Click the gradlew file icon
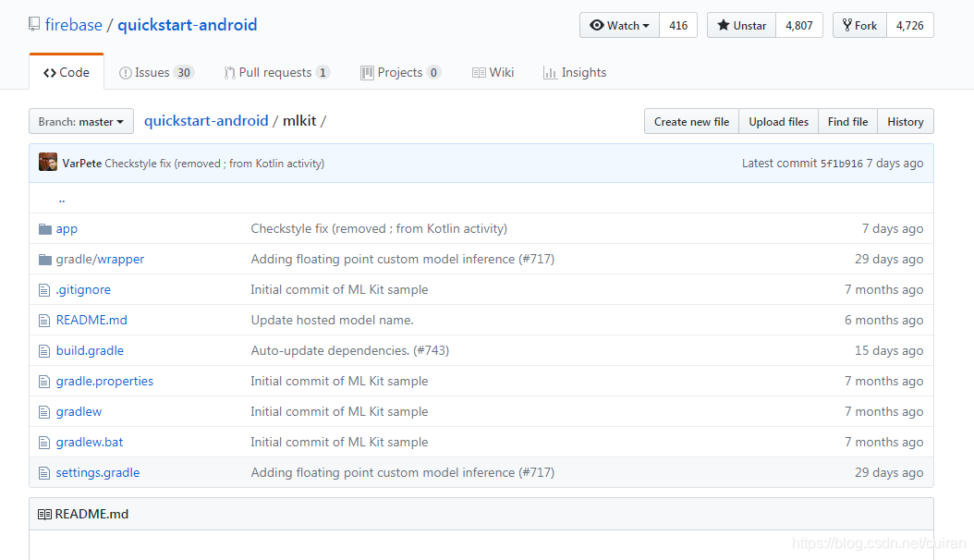This screenshot has width=974, height=560. [x=44, y=411]
